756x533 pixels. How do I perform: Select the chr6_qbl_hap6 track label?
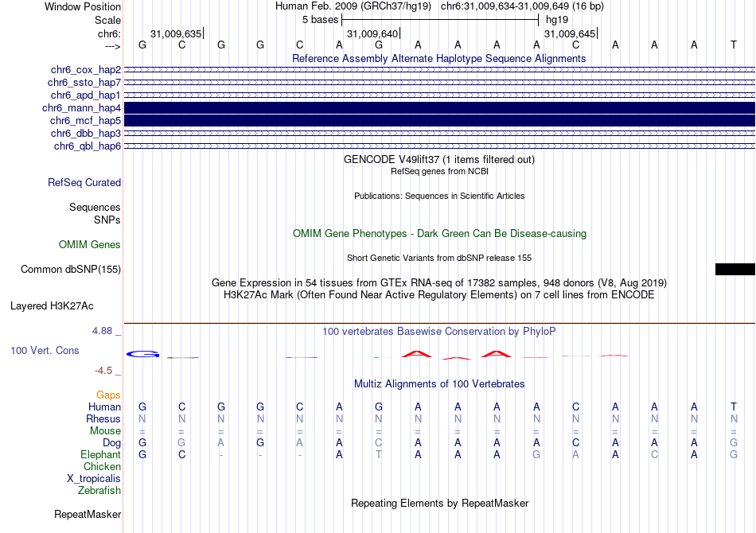coord(88,146)
